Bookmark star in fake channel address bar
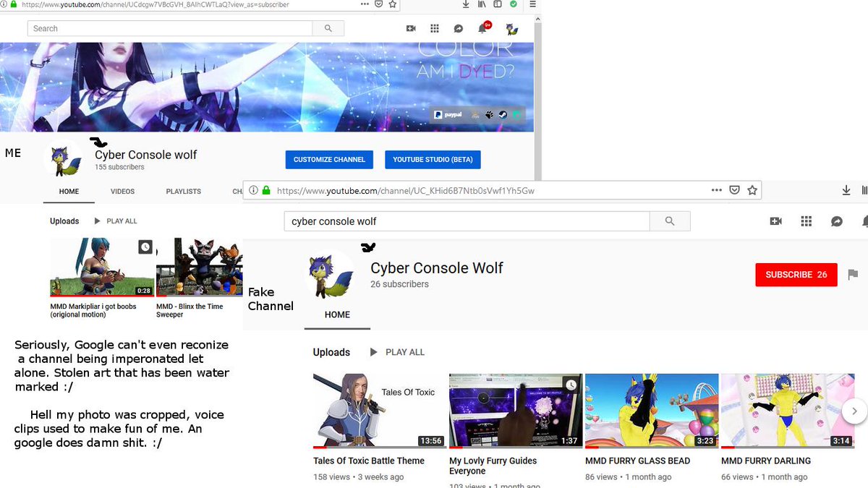The image size is (868, 488). pyautogui.click(x=752, y=190)
